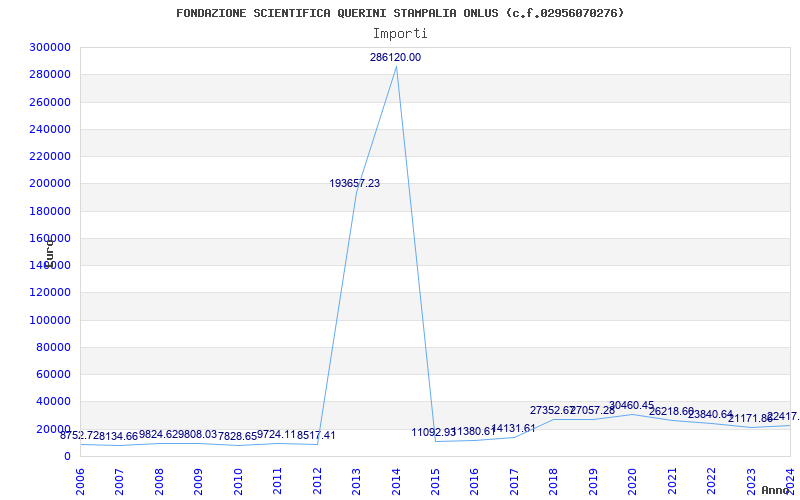Click the y-axis tick 60000
The image size is (800, 500).
point(53,374)
